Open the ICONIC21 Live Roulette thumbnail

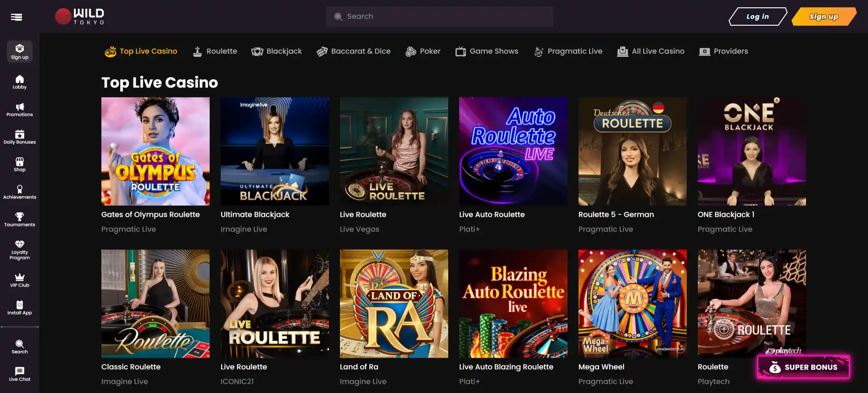click(x=275, y=304)
